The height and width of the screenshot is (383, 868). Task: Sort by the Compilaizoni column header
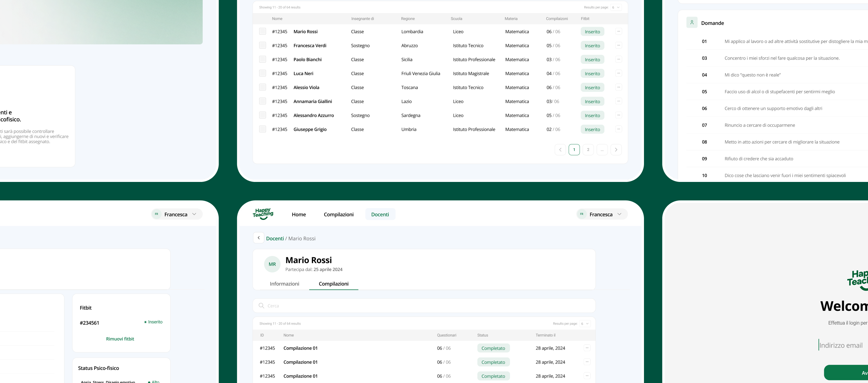click(557, 19)
